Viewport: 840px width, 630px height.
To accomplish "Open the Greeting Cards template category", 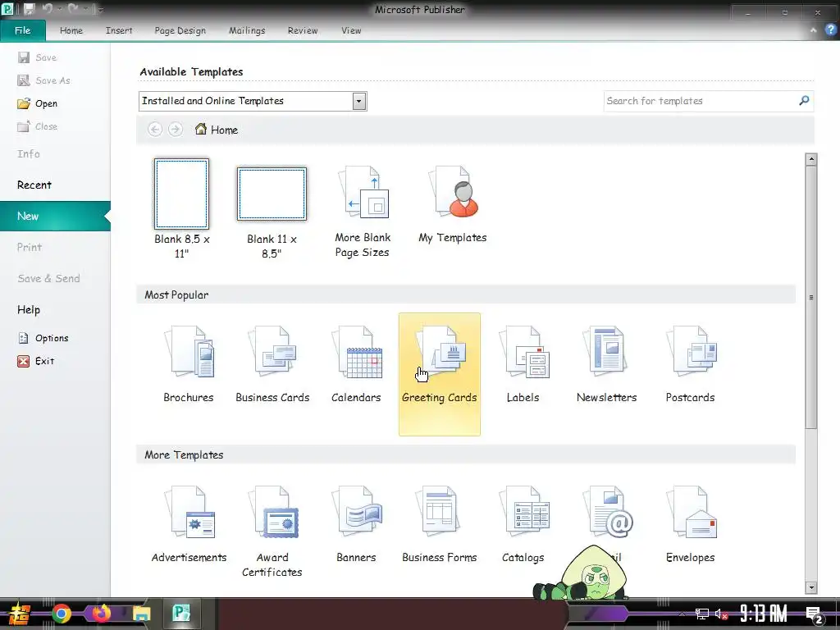I will click(x=440, y=374).
